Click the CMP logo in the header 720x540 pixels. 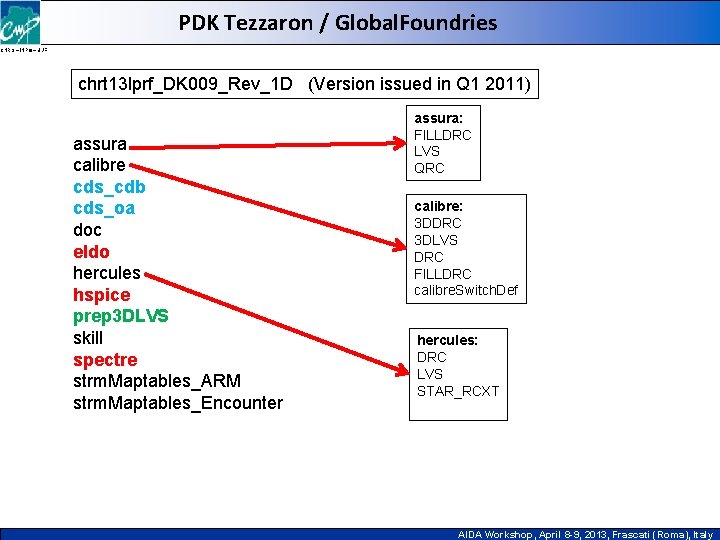[x=20, y=23]
